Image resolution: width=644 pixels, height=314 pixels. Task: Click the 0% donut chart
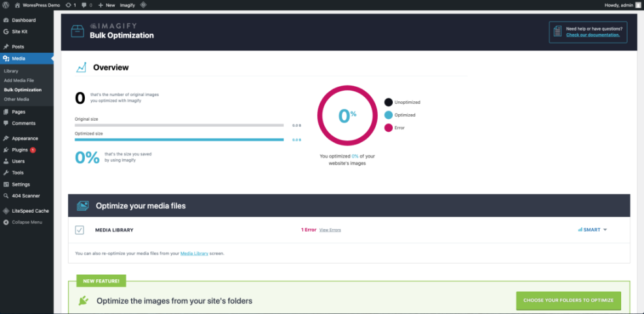[x=347, y=116]
